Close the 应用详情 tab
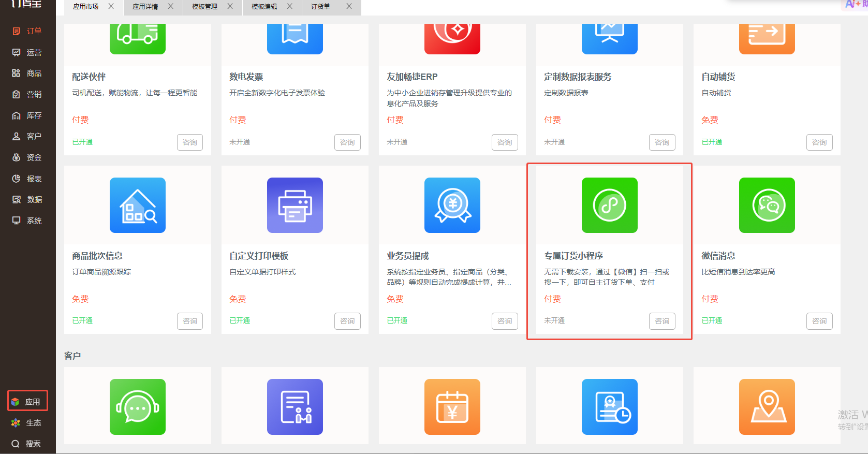868x454 pixels. [x=171, y=6]
